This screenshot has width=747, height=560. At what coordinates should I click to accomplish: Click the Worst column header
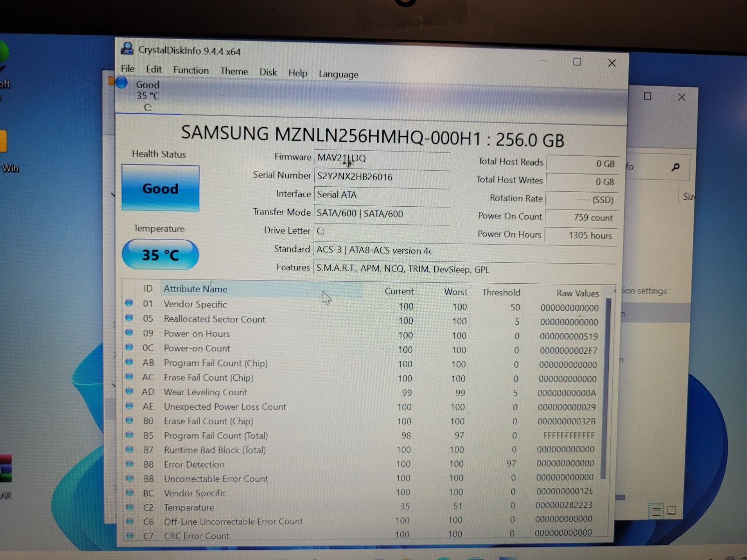[456, 292]
